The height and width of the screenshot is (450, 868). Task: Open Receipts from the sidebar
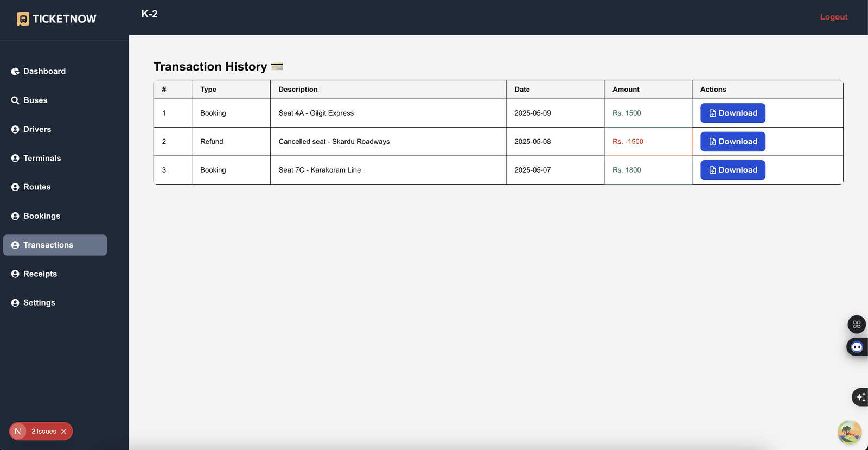[34, 274]
